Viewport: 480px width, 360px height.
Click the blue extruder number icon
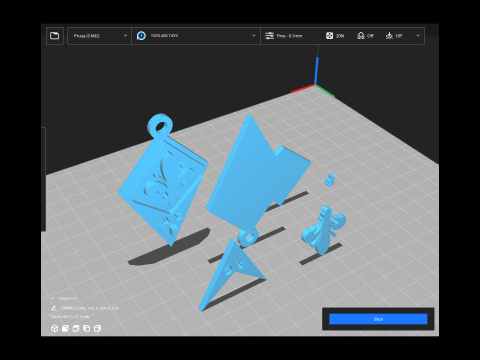coord(141,36)
